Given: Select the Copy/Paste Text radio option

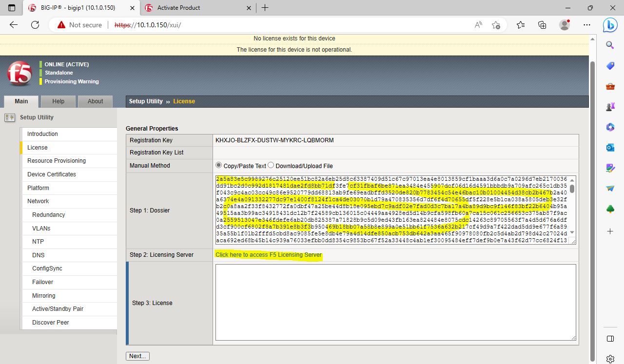Looking at the screenshot, I should [x=218, y=165].
